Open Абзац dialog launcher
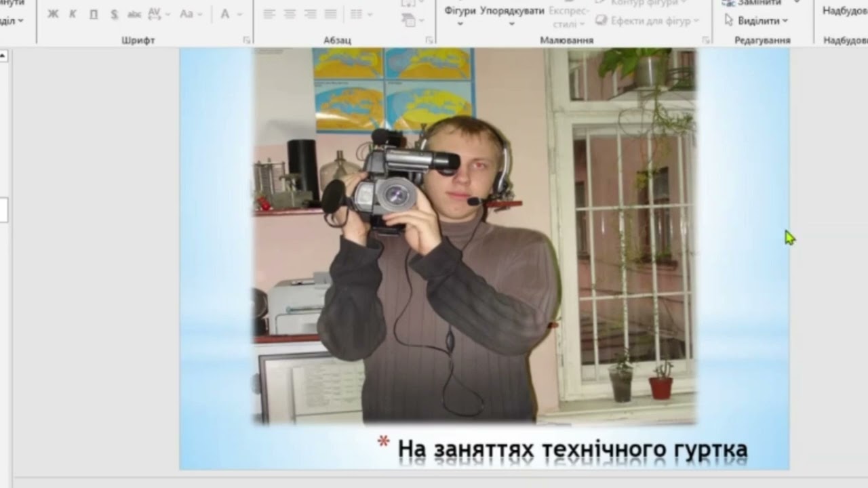Image resolution: width=868 pixels, height=488 pixels. 429,40
